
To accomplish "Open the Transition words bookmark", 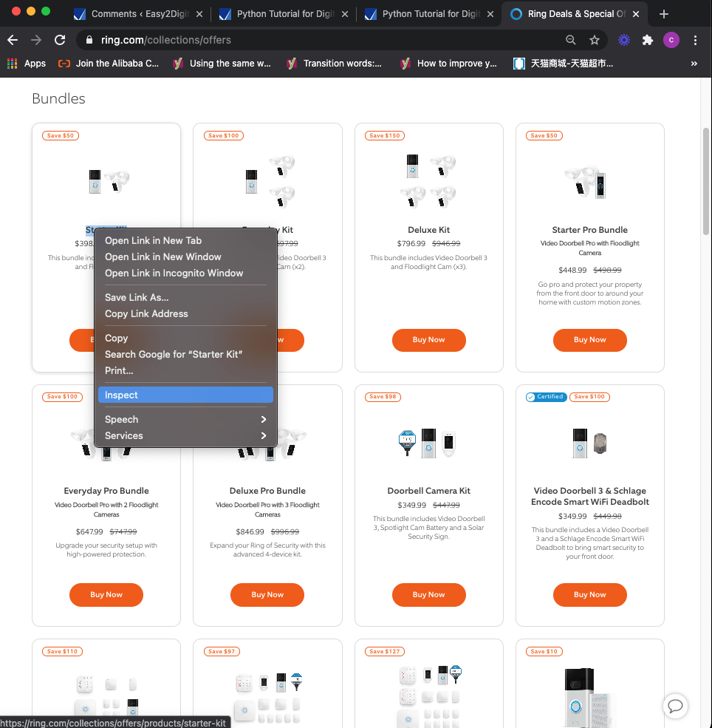I will [335, 64].
